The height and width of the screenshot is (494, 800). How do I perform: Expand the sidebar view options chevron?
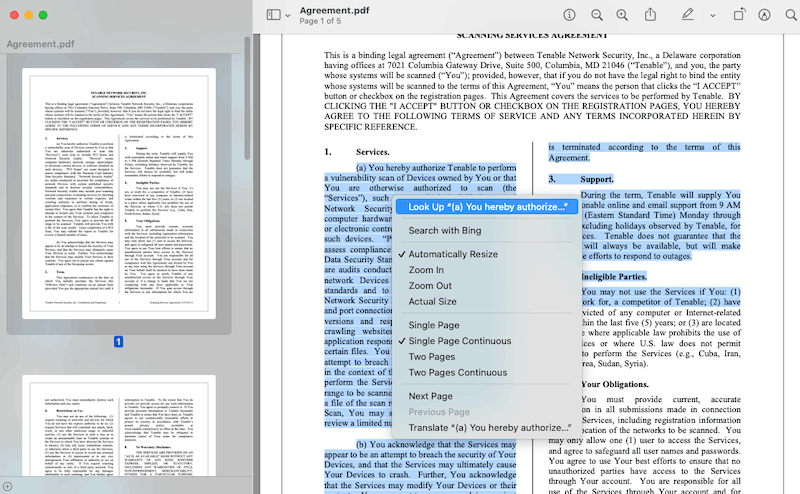pos(287,16)
